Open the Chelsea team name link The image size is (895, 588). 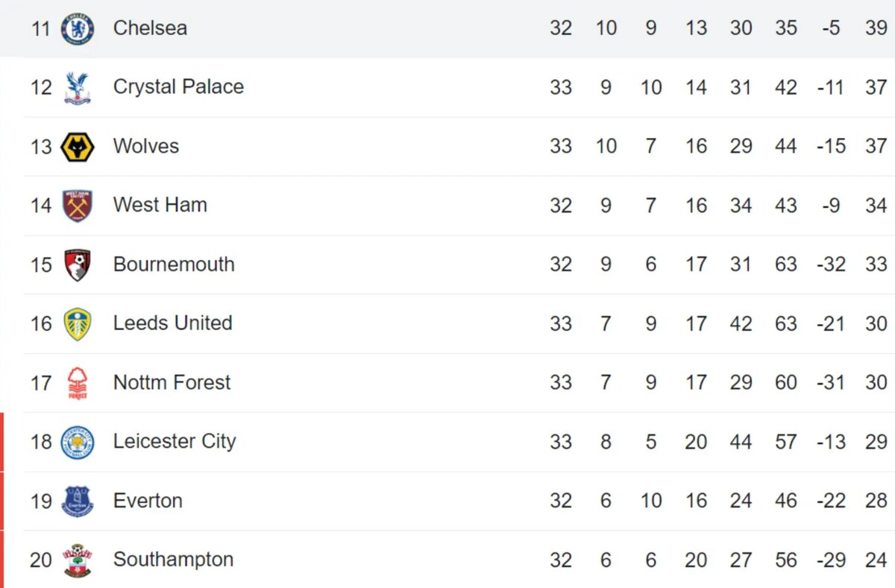tap(150, 28)
